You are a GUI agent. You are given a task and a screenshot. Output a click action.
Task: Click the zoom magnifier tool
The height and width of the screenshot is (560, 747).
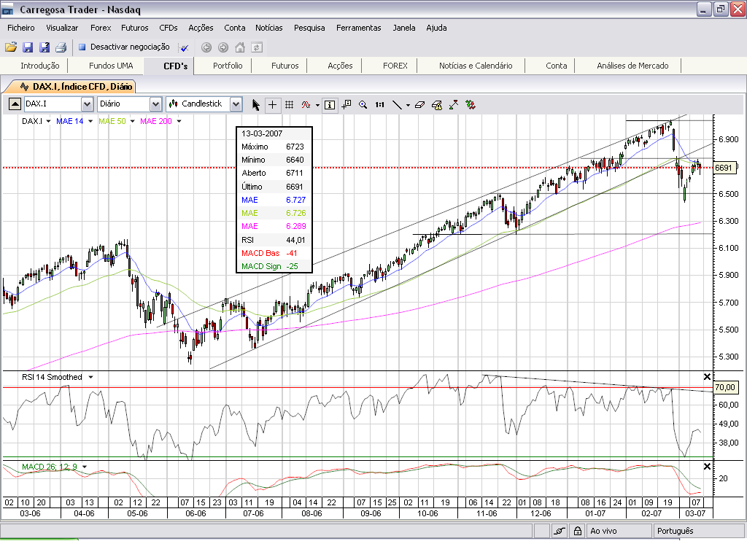pos(363,105)
